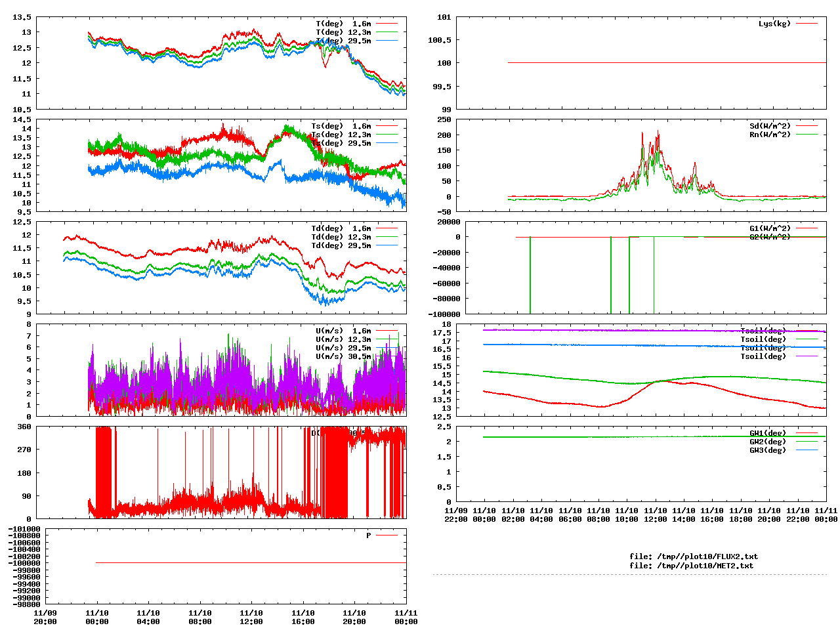840x630 pixels.
Task: Click the 14.5 tick on the Ts(deg) axis
Action: click(x=22, y=119)
